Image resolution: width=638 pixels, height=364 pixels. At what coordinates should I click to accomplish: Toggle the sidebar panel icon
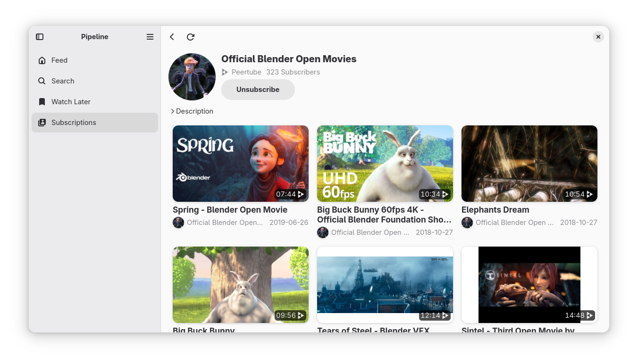point(40,37)
